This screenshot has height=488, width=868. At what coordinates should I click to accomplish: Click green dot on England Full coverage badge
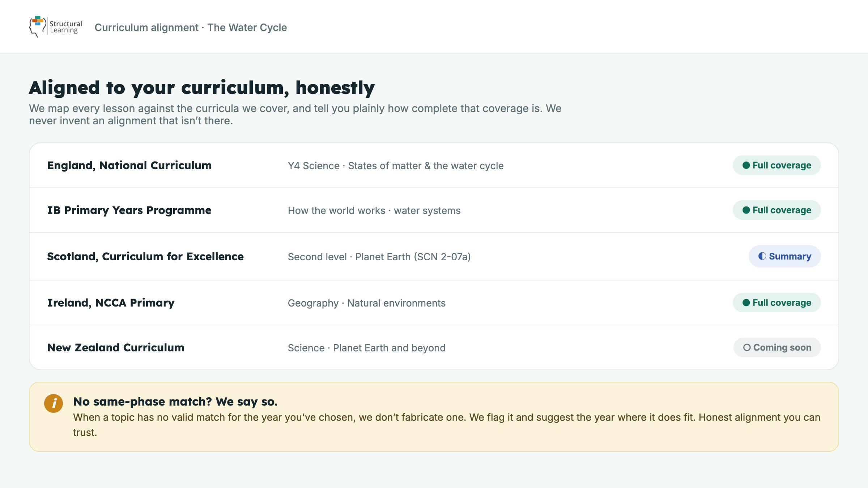tap(746, 165)
